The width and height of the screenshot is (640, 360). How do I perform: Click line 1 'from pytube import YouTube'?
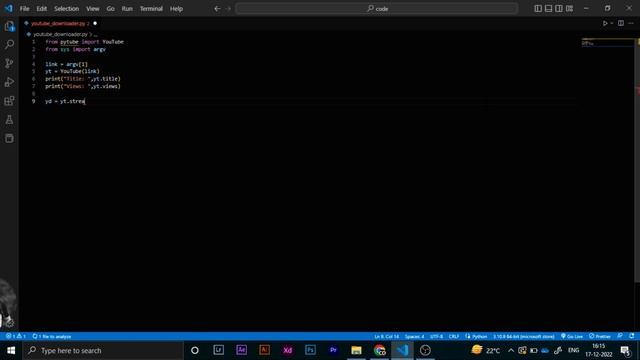coord(84,42)
